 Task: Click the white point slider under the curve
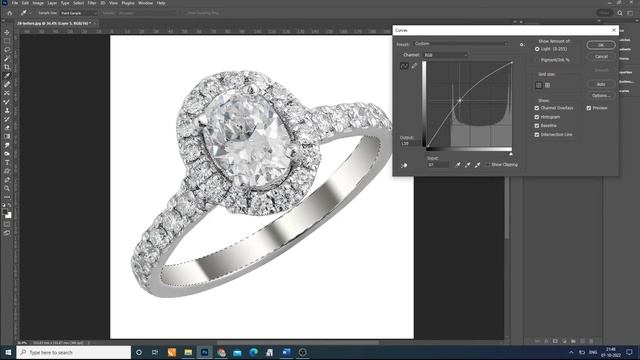point(511,154)
